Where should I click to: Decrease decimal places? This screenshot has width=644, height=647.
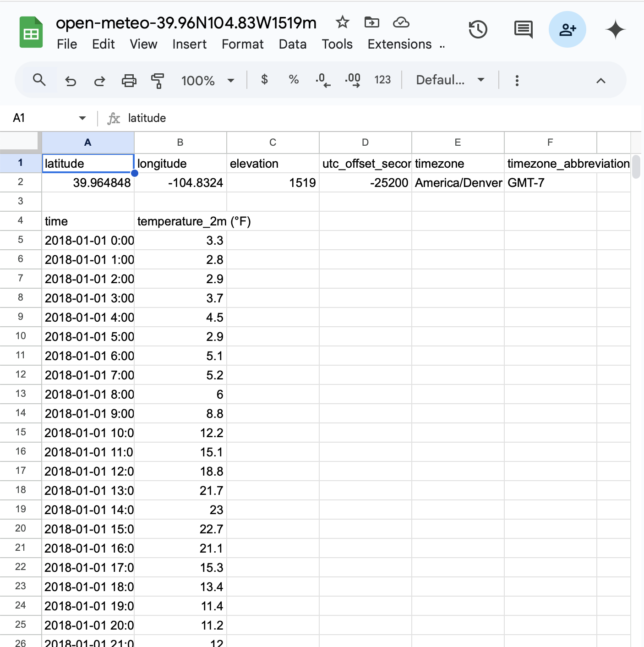[323, 80]
